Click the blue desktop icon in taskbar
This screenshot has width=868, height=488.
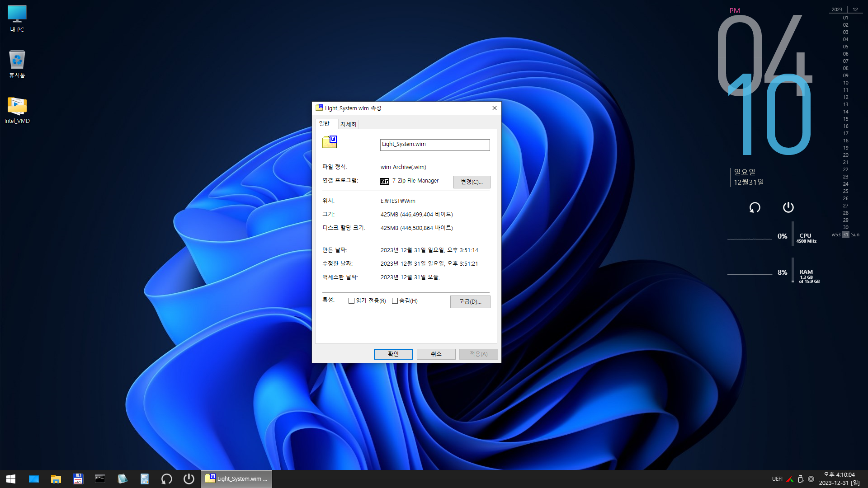click(34, 479)
